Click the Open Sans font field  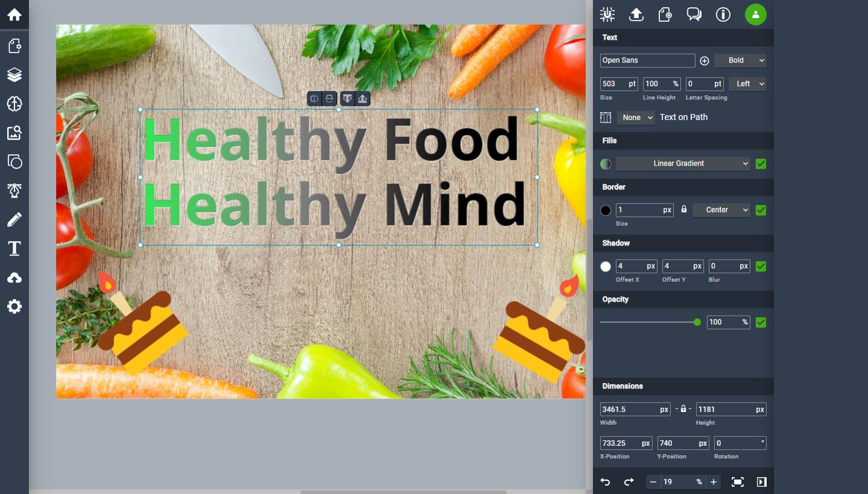click(647, 60)
